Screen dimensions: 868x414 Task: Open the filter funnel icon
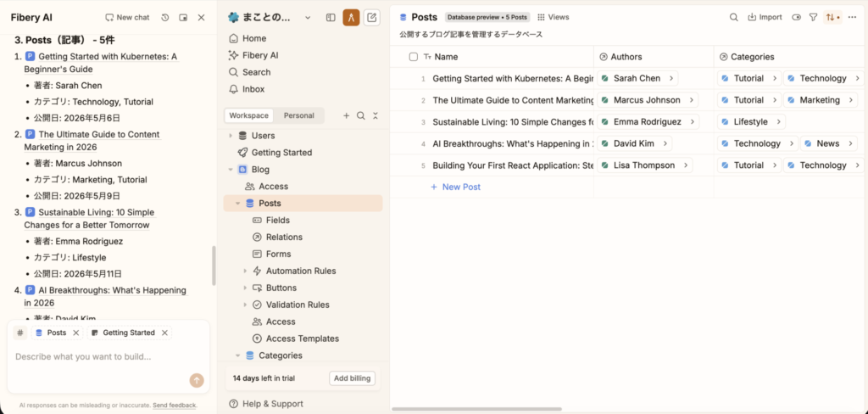813,17
